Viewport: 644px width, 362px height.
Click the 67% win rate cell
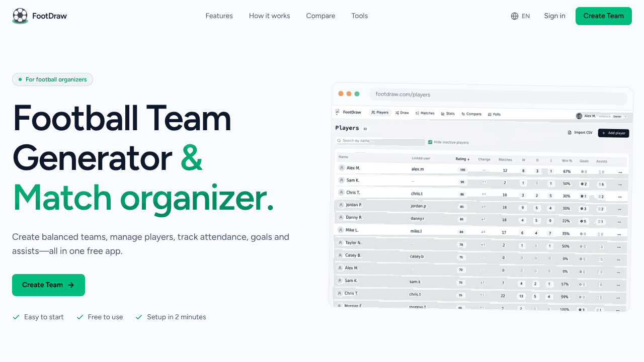point(567,171)
